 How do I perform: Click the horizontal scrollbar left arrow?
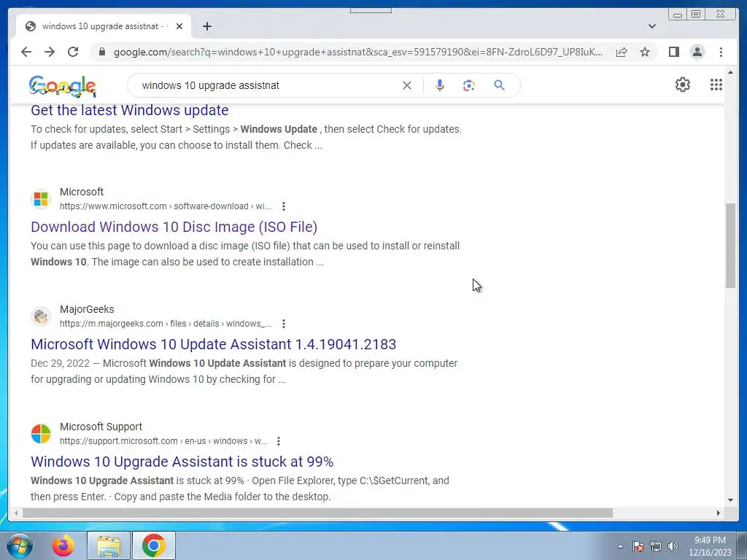16,513
